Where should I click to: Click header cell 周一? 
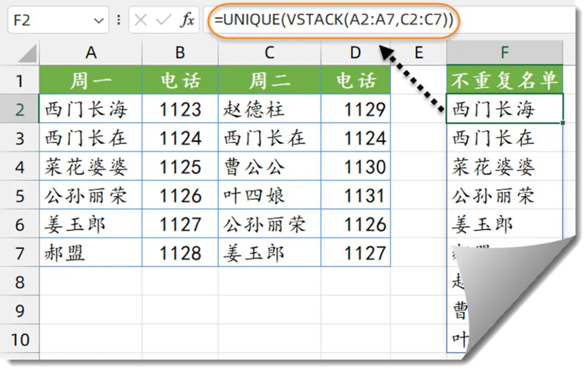click(x=91, y=80)
